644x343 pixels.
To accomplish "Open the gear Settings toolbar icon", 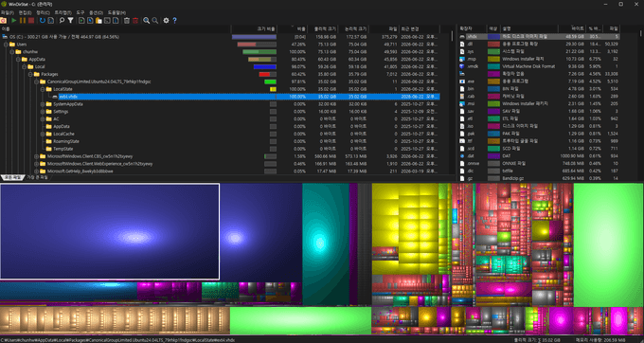I will pos(166,20).
